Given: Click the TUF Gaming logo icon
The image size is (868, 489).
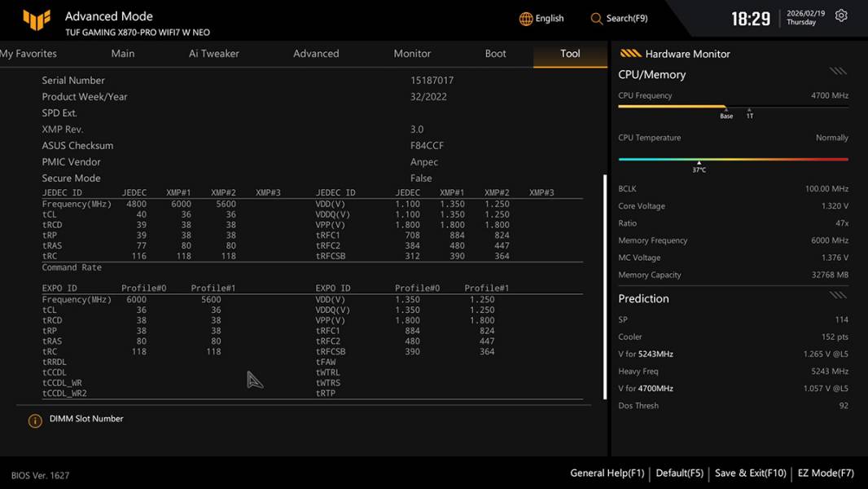Looking at the screenshot, I should 37,19.
